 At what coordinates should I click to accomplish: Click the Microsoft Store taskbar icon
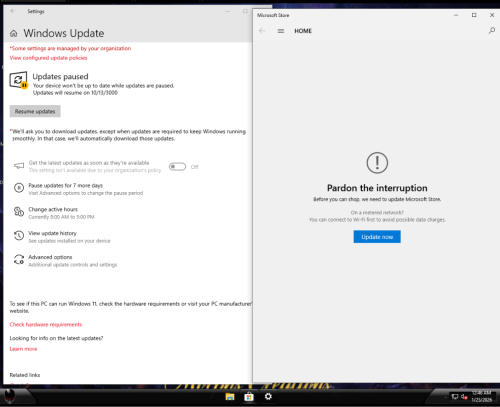249,397
